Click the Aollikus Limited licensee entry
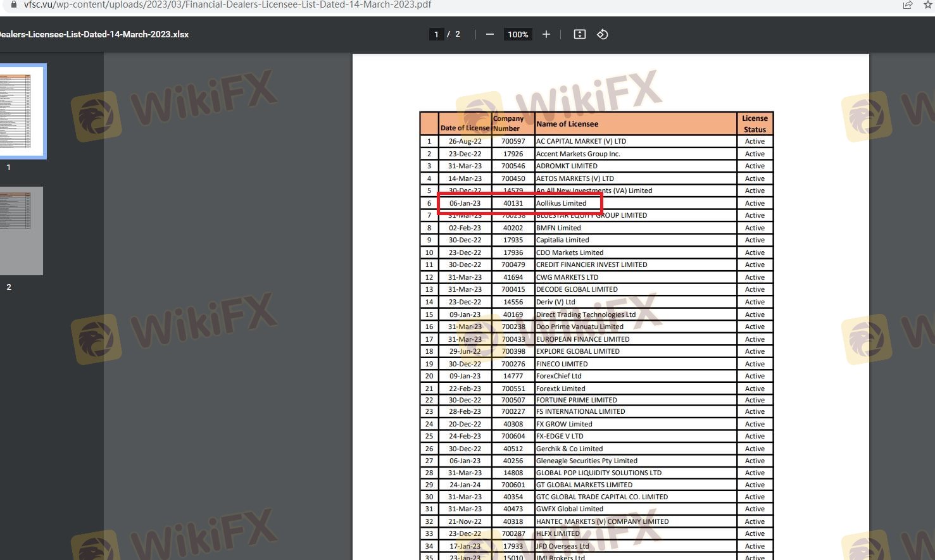The image size is (935, 560). coord(562,203)
